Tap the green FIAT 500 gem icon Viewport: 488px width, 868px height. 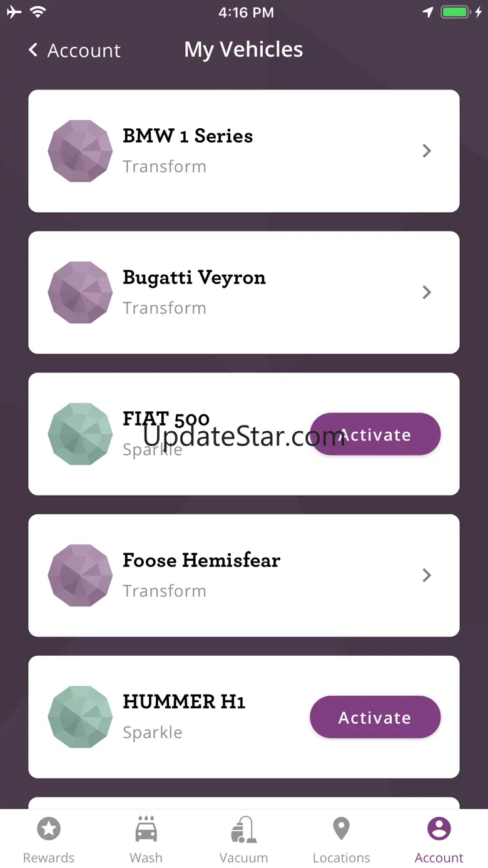click(80, 434)
